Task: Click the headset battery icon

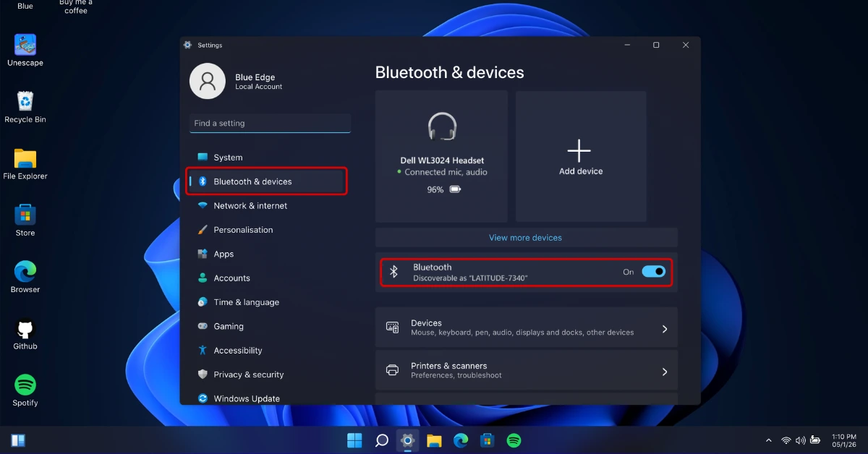Action: (455, 189)
